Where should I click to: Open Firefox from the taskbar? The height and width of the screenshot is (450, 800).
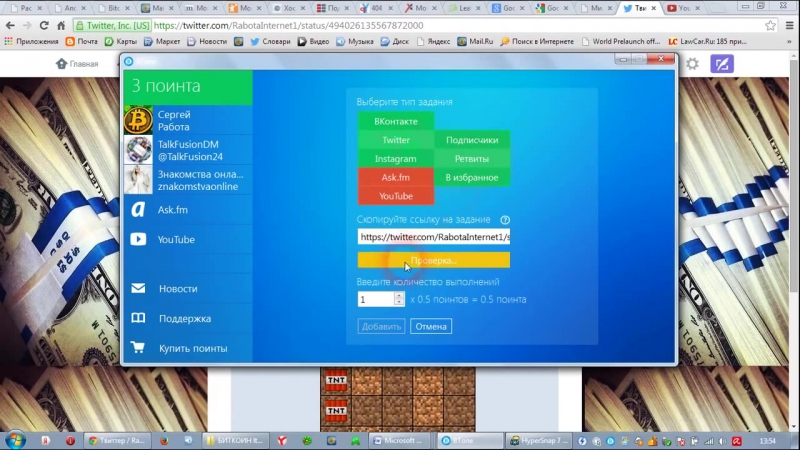pyautogui.click(x=164, y=440)
